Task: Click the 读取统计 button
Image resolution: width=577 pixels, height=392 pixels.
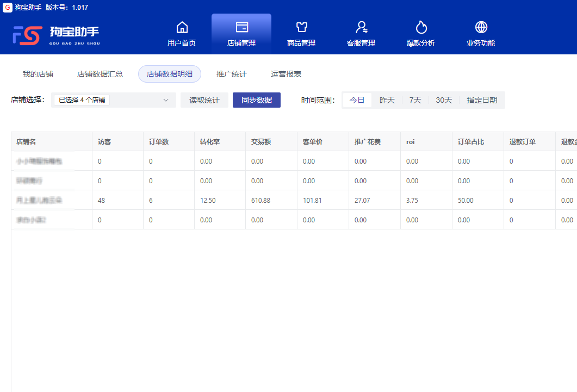Action: click(x=204, y=100)
